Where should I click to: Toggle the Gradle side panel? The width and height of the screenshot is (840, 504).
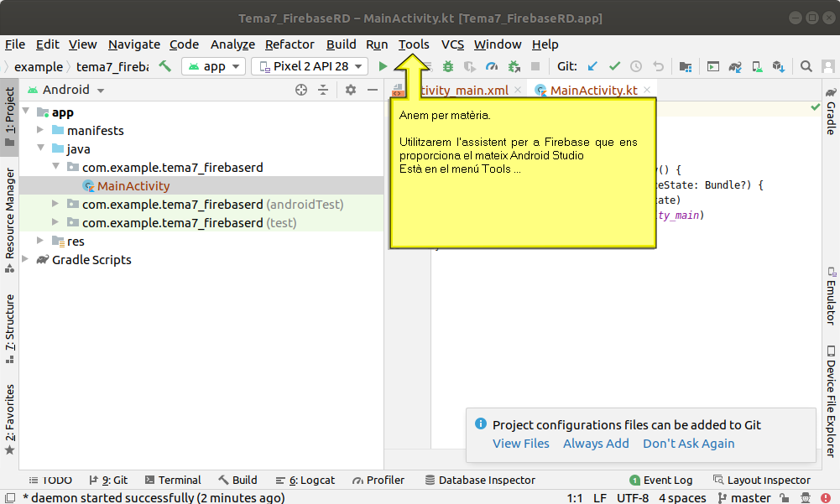click(831, 112)
